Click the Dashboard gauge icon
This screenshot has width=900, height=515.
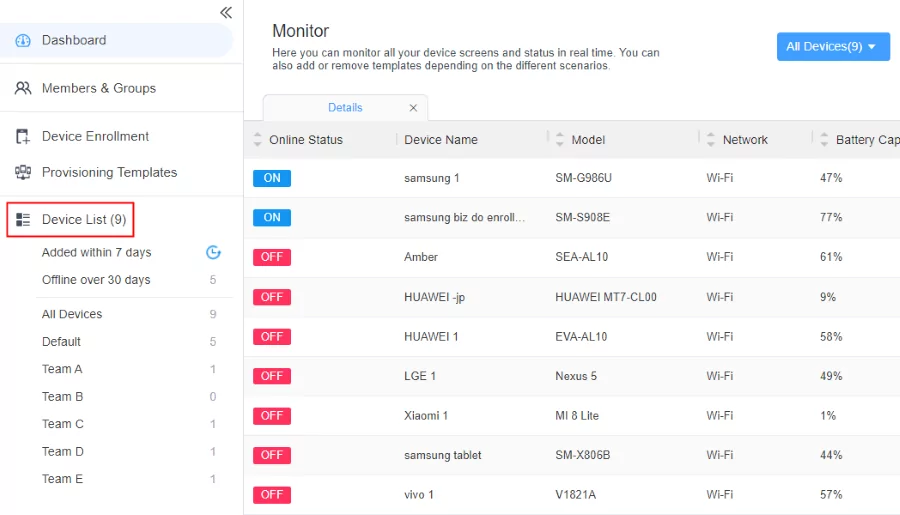point(23,40)
